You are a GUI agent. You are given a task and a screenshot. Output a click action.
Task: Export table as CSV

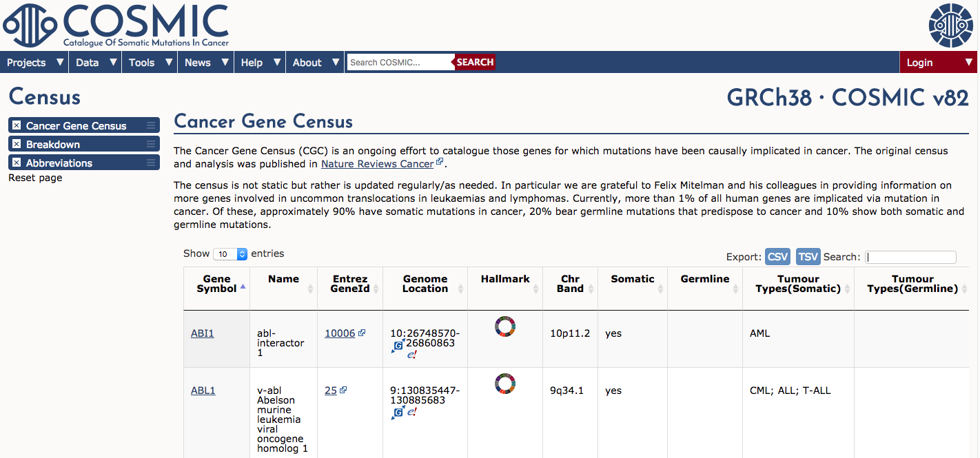point(777,257)
